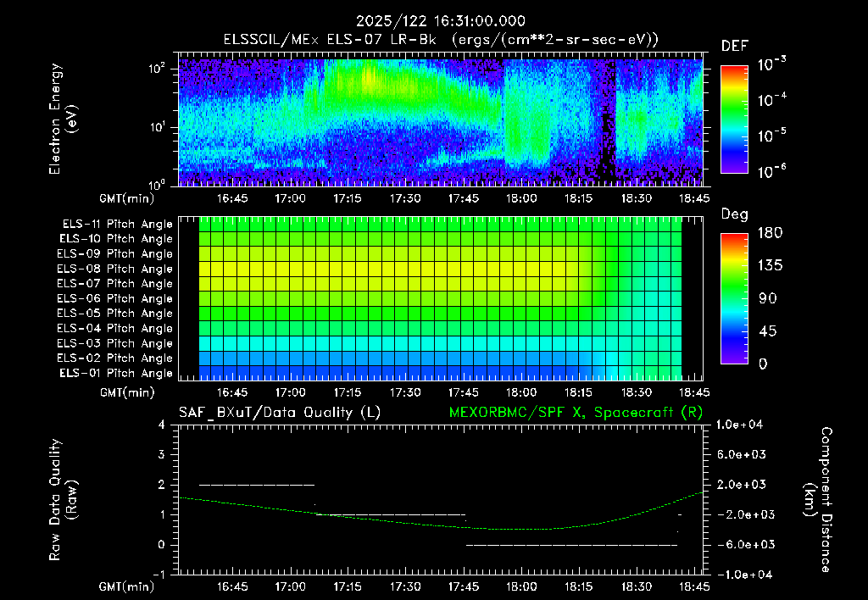Click the 0 tick on Deg scale
This screenshot has width=868, height=600.
[764, 364]
